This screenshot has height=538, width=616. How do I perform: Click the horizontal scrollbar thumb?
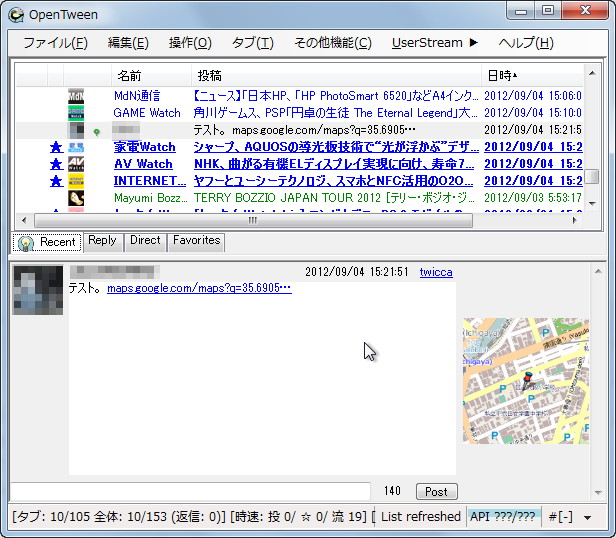(253, 220)
